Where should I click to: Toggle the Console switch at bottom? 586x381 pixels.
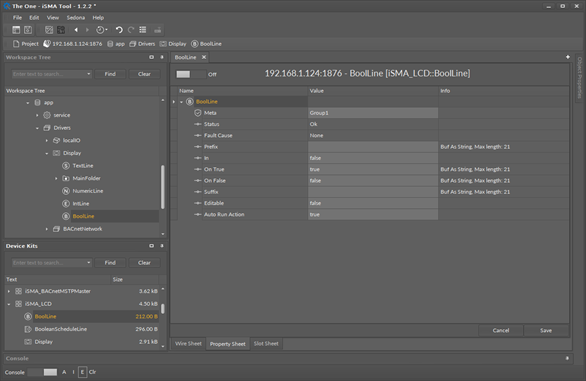click(43, 372)
